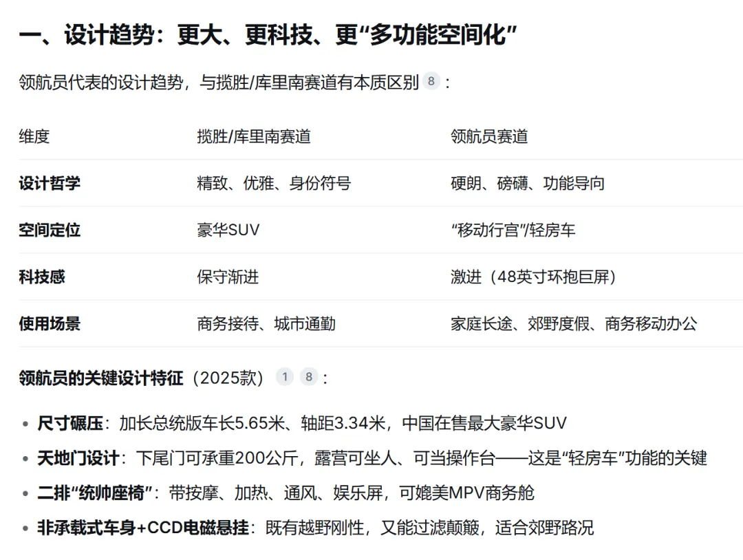The image size is (743, 560).
Task: Select the table header 维度
Action: click(x=34, y=136)
